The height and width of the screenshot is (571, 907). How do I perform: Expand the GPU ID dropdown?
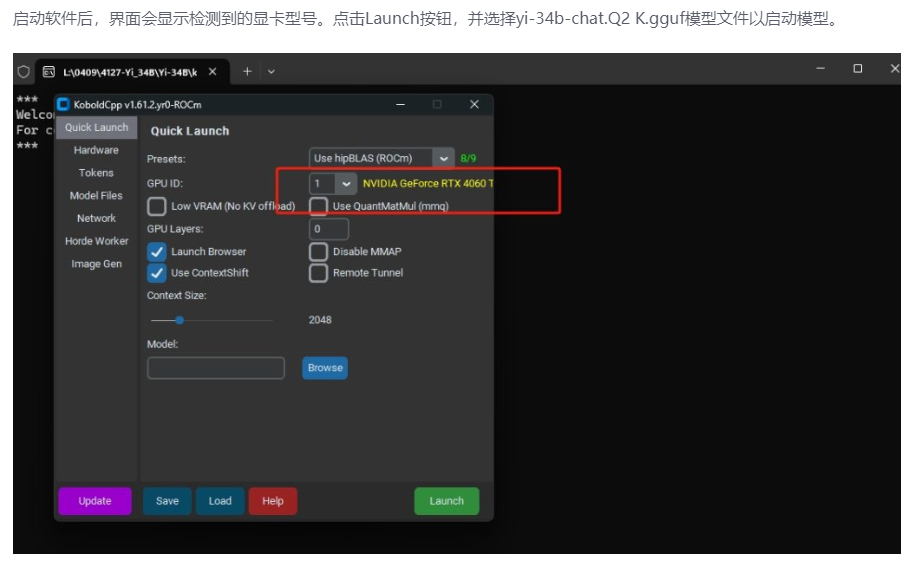tap(346, 184)
